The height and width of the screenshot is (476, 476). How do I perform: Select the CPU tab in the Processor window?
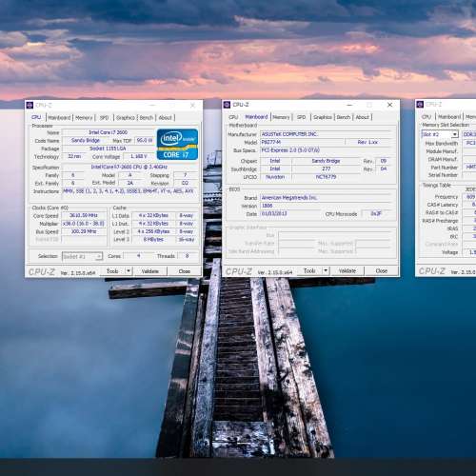point(36,117)
